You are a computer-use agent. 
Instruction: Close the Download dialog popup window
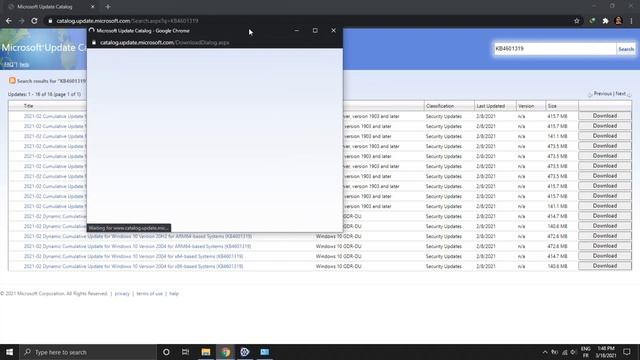point(333,31)
